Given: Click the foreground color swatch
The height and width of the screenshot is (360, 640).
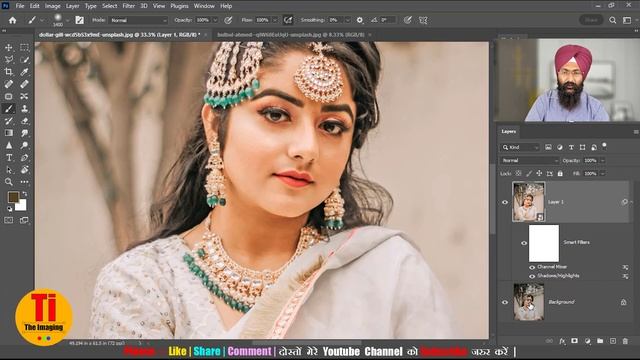Looking at the screenshot, I should 13,197.
